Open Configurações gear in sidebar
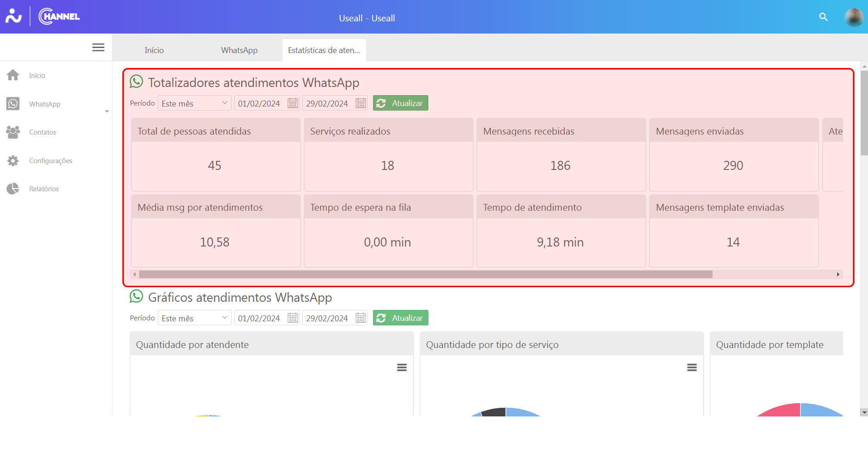This screenshot has height=459, width=868. click(x=13, y=161)
